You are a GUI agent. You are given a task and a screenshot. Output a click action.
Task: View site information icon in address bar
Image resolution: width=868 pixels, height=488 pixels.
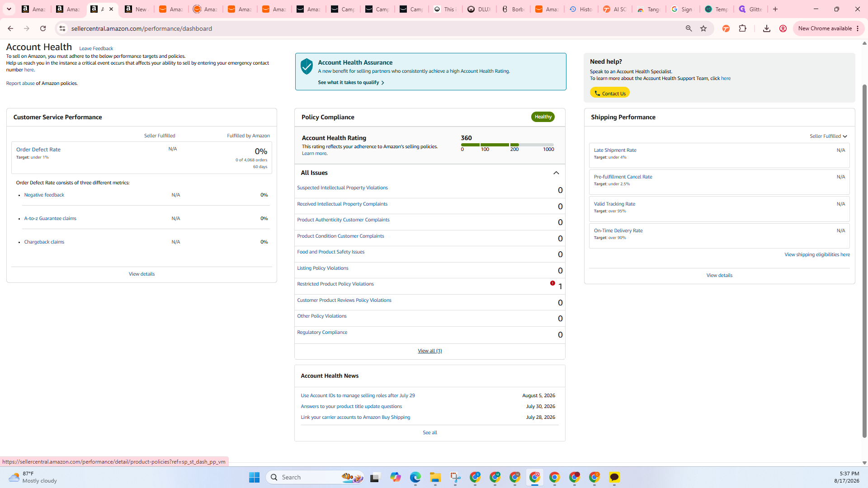(x=62, y=28)
